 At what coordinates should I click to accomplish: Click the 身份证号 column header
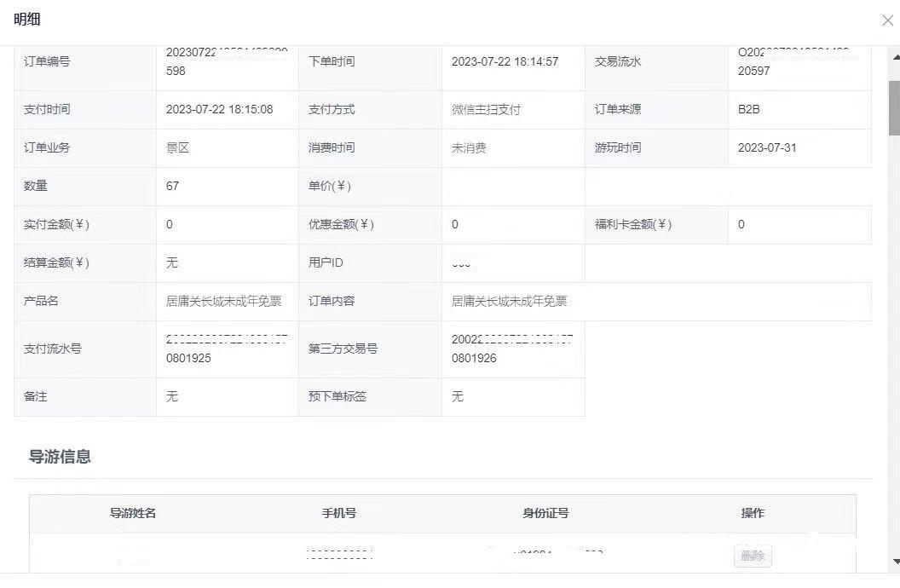pyautogui.click(x=545, y=513)
